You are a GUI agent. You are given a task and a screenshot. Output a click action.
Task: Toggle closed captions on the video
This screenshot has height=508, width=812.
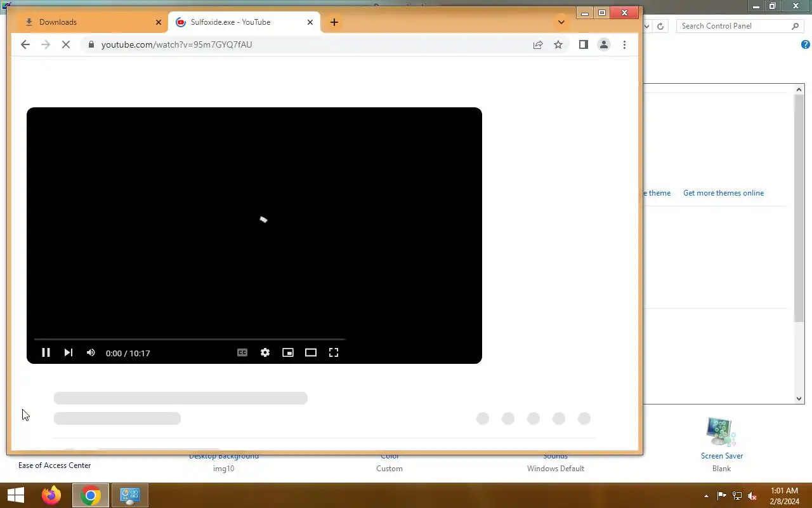pos(242,352)
